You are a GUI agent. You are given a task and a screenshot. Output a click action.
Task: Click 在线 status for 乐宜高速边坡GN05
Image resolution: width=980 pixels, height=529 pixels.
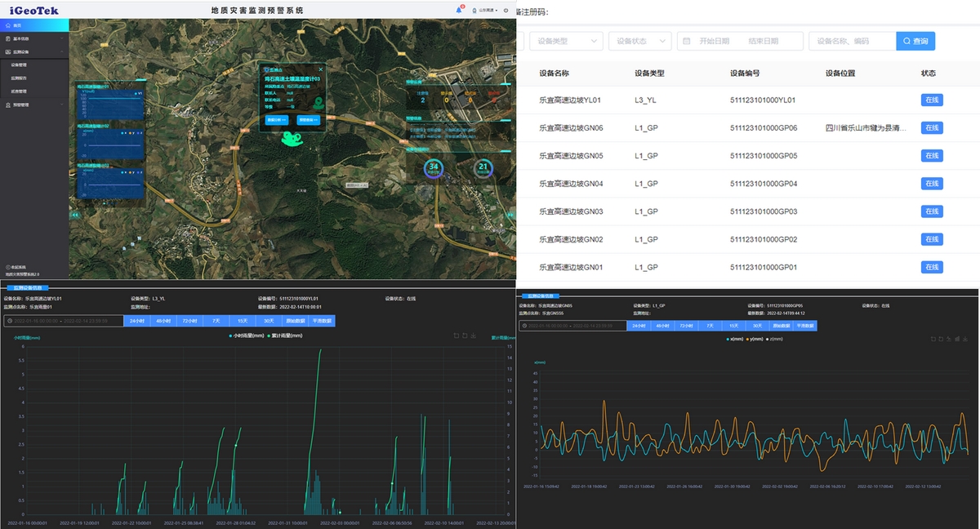pyautogui.click(x=932, y=156)
